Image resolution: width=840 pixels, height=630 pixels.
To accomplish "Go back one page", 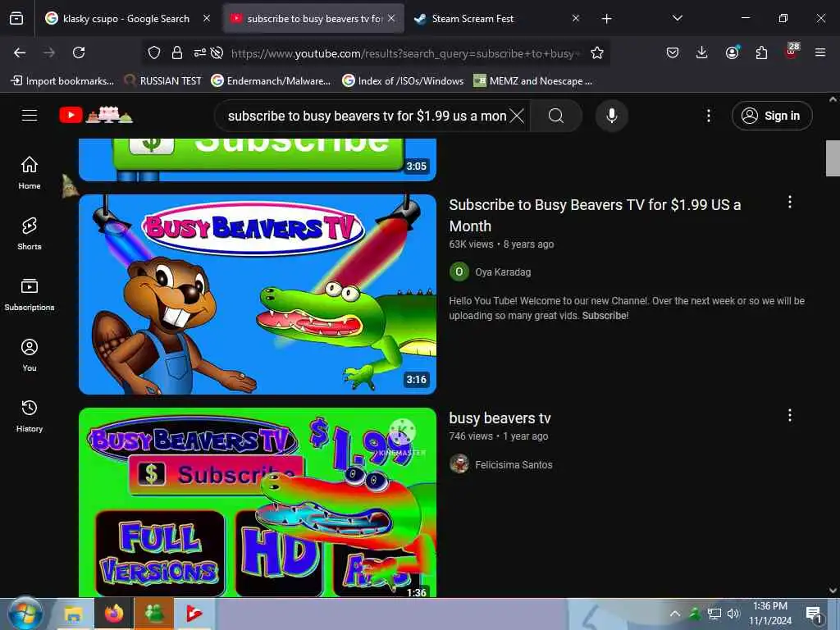I will [x=20, y=52].
